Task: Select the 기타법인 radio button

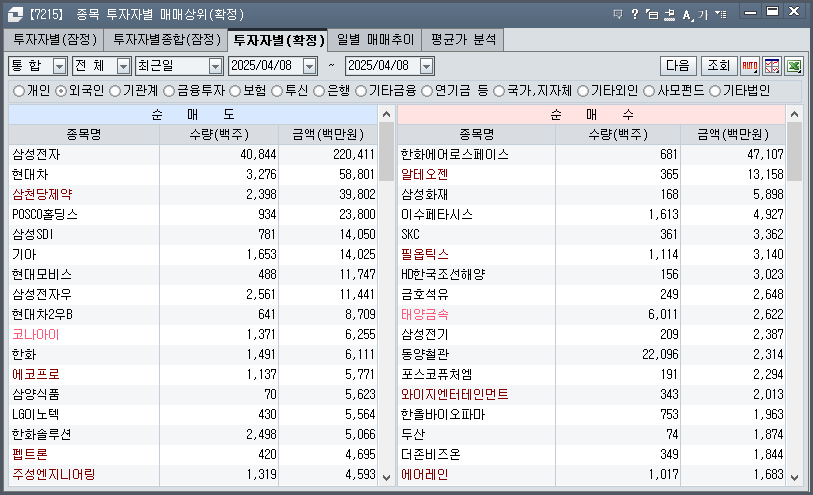Action: [x=715, y=91]
